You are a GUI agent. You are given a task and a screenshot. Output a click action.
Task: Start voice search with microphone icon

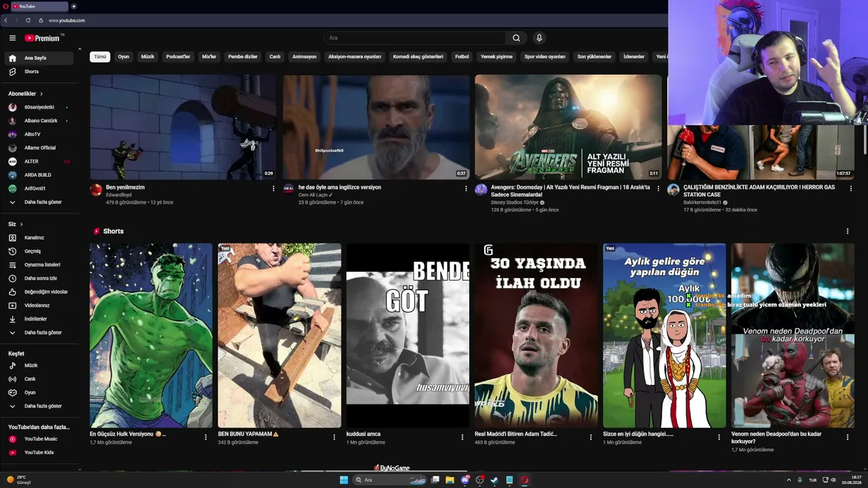click(x=539, y=38)
